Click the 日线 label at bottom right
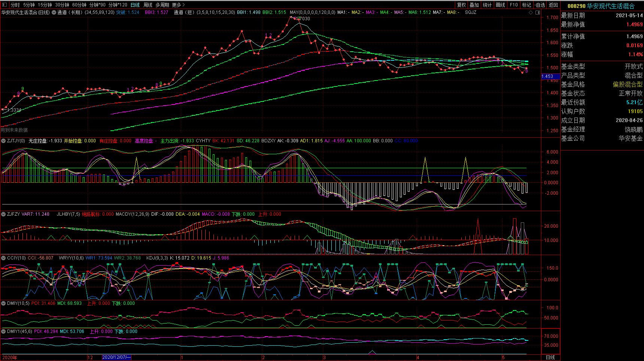644x361 pixels. point(550,357)
